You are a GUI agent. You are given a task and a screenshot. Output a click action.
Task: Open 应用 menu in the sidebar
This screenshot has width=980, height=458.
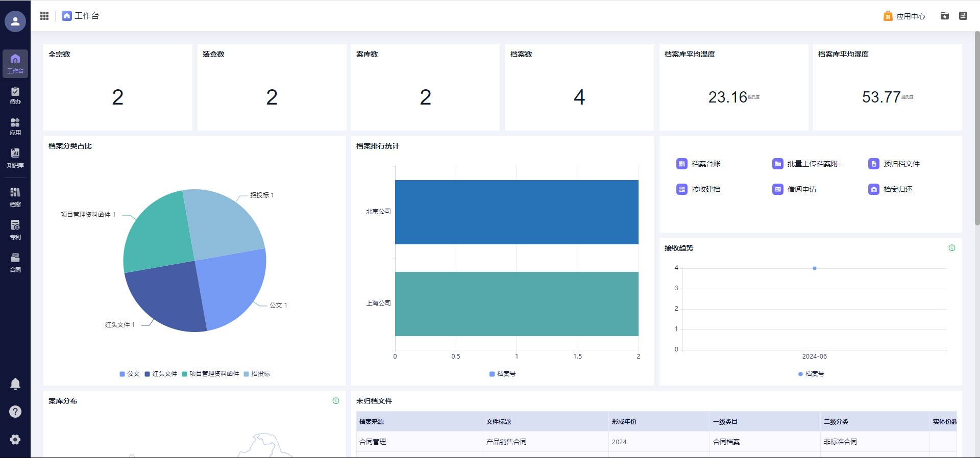click(x=15, y=126)
